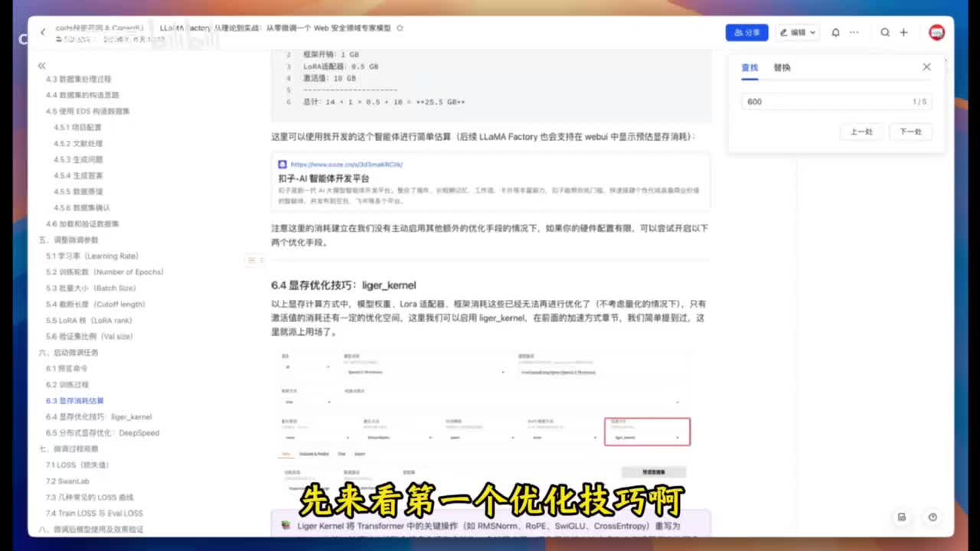Open notifications bell icon
The width and height of the screenshot is (980, 551).
point(835,32)
